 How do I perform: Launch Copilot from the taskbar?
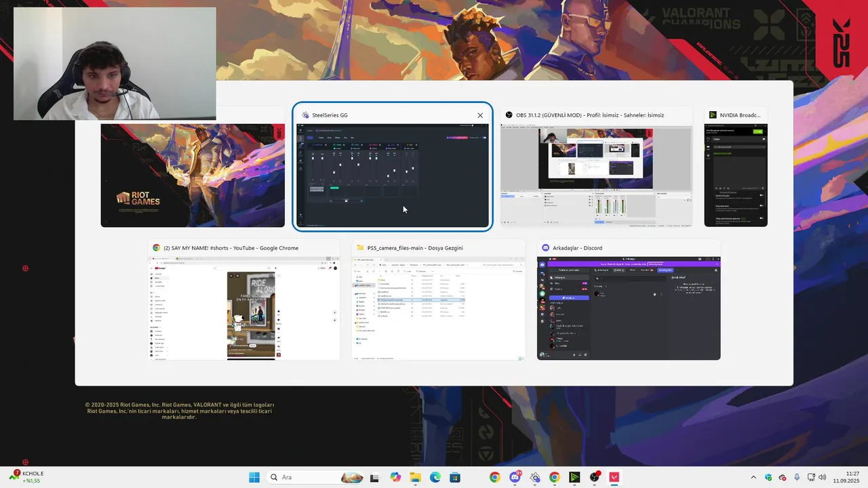pos(395,477)
